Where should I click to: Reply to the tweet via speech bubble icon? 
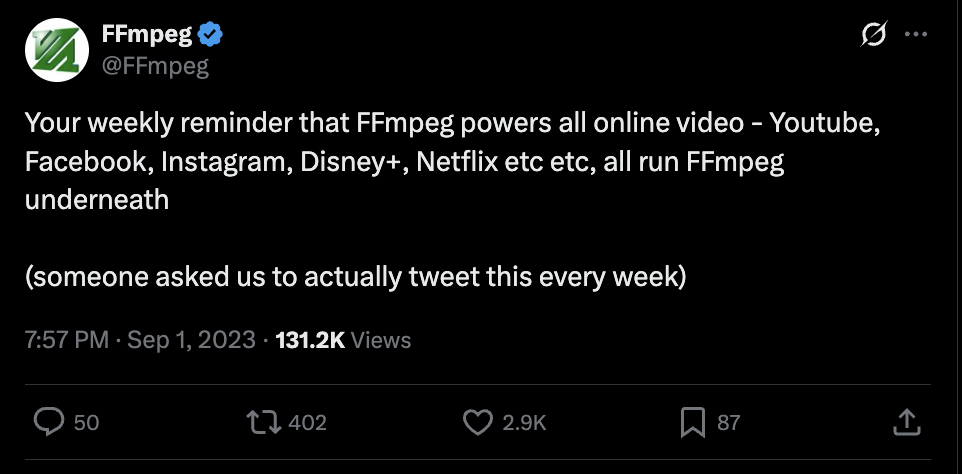pyautogui.click(x=48, y=422)
